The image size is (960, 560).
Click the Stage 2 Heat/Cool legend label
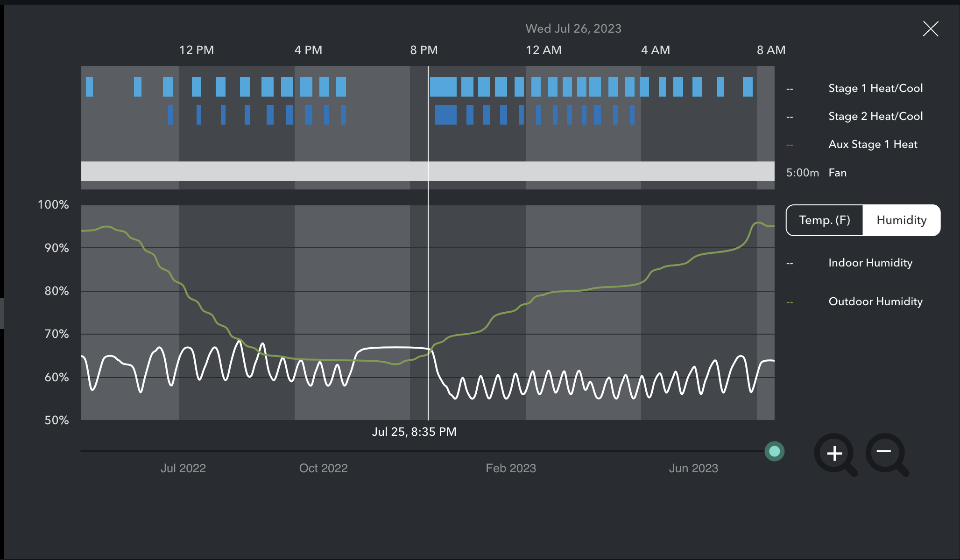[875, 116]
